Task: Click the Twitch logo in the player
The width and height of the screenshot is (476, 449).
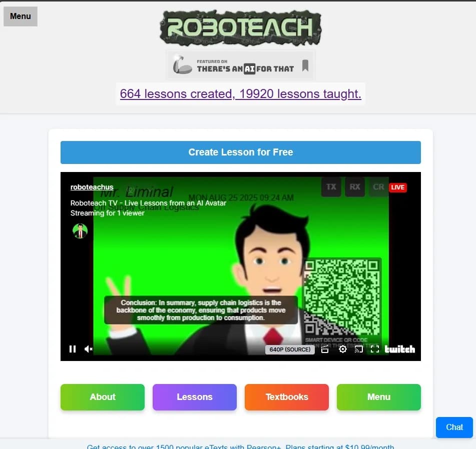Action: coord(400,349)
